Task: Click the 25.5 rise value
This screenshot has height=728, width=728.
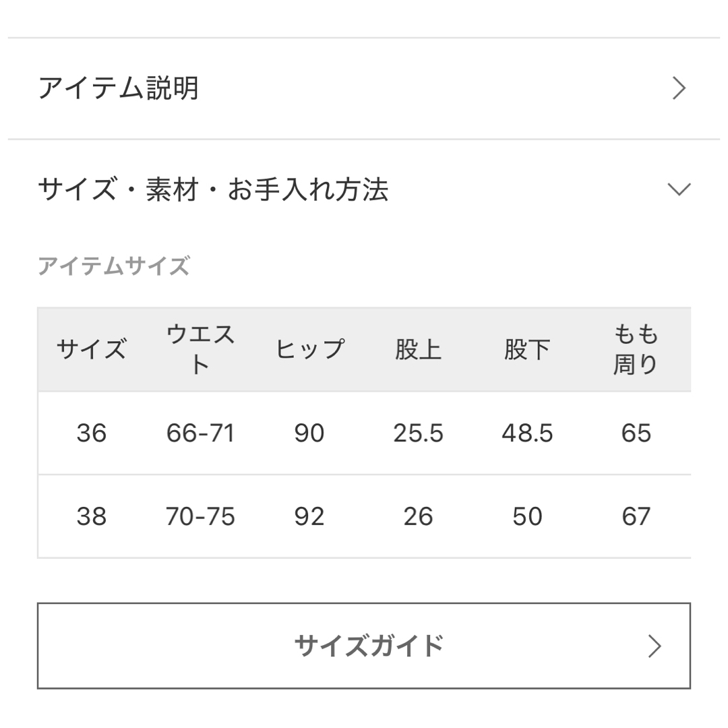Action: click(x=418, y=433)
